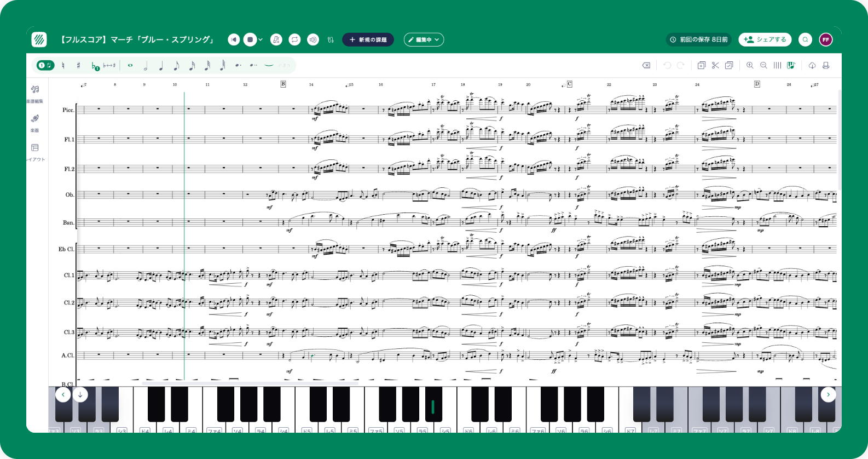Open the 編集中 mode dropdown
This screenshot has height=459, width=868.
pos(424,39)
